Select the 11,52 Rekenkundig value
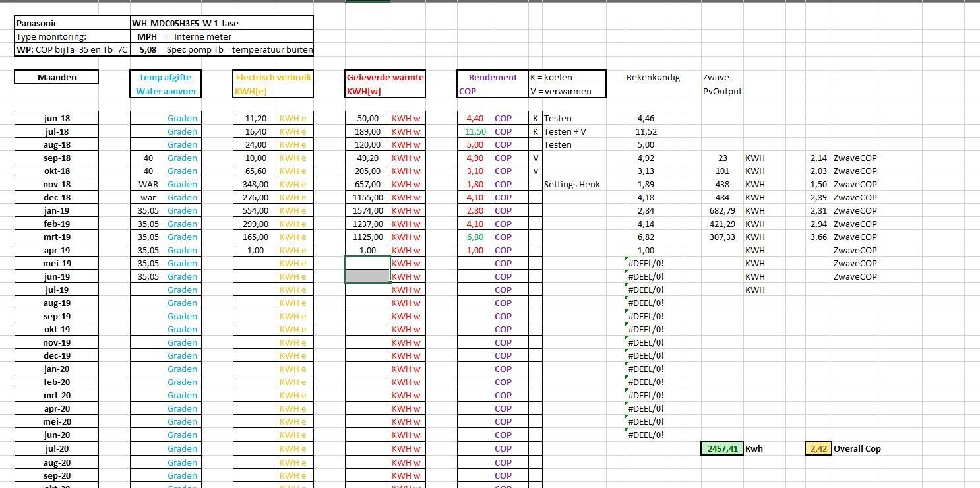Screen dimensions: 980x488 (x=646, y=131)
